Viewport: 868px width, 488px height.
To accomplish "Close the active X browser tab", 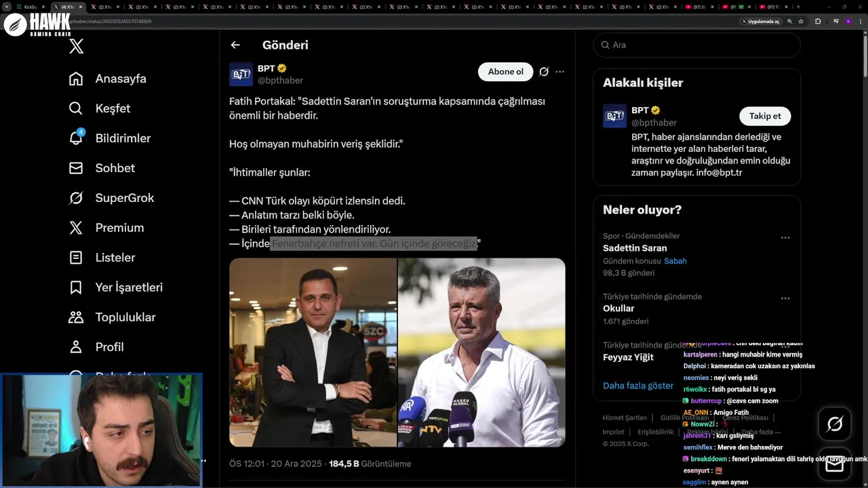I will [81, 7].
